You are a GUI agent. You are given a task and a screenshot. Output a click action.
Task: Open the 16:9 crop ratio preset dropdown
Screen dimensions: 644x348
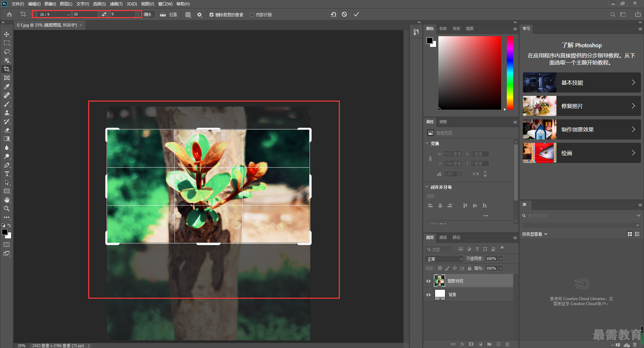54,14
